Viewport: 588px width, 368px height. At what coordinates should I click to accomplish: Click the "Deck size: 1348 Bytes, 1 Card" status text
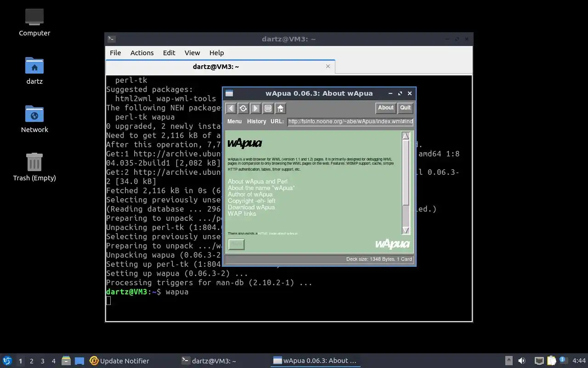coord(379,259)
